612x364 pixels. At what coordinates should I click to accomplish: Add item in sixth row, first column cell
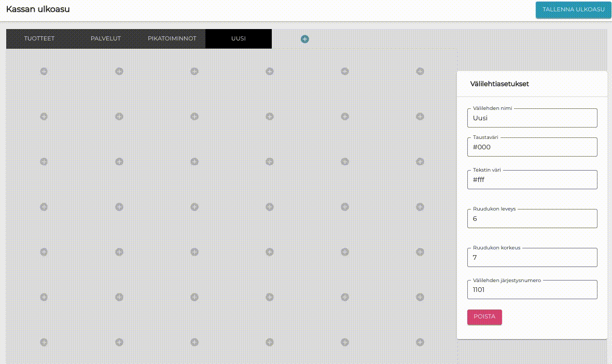pyautogui.click(x=44, y=297)
